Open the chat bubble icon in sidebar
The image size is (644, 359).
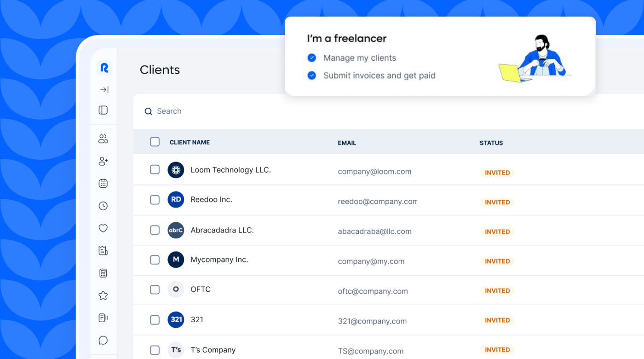point(103,340)
